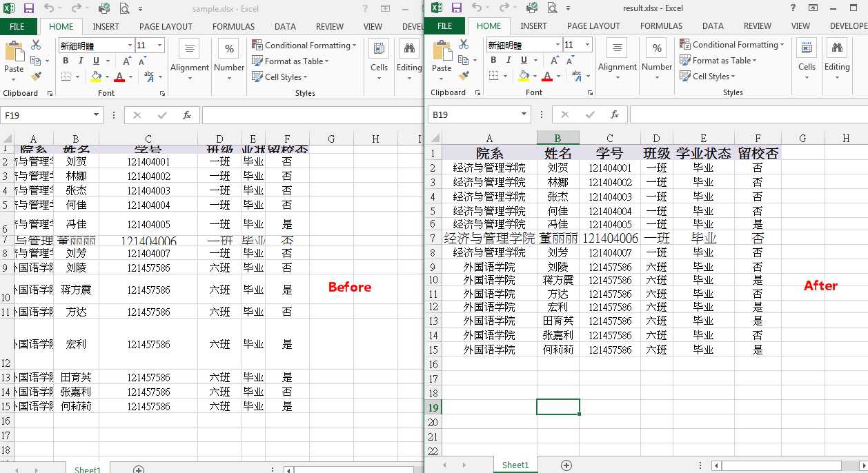Copy selection in result.xlsx window

pos(464,60)
